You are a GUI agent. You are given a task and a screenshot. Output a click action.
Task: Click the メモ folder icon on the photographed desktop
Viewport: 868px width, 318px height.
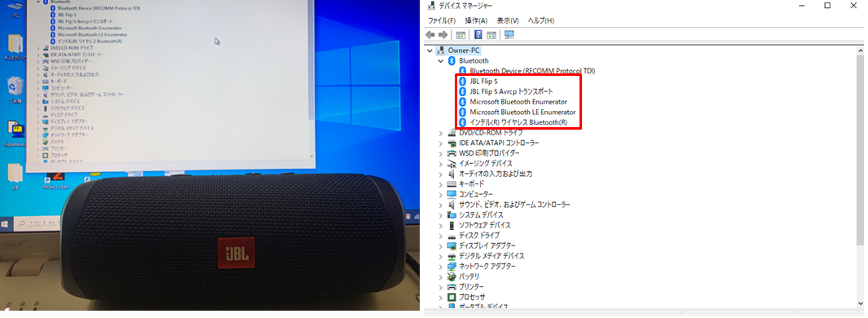pos(15,174)
